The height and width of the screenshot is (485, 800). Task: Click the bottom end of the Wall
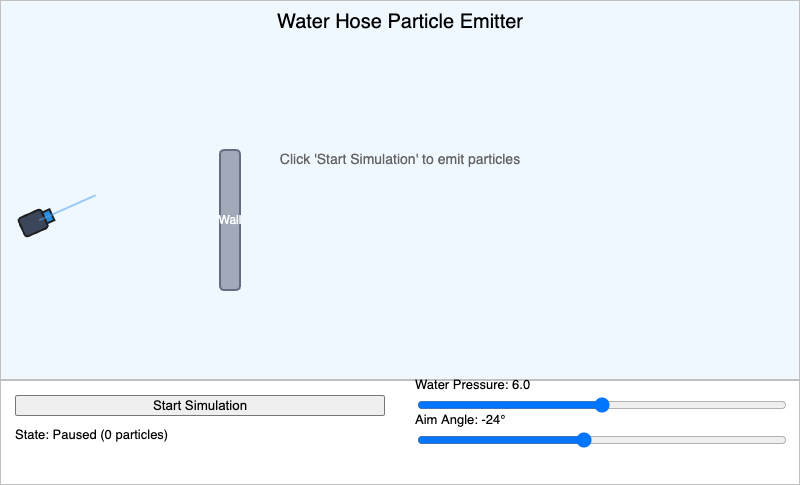click(x=230, y=287)
